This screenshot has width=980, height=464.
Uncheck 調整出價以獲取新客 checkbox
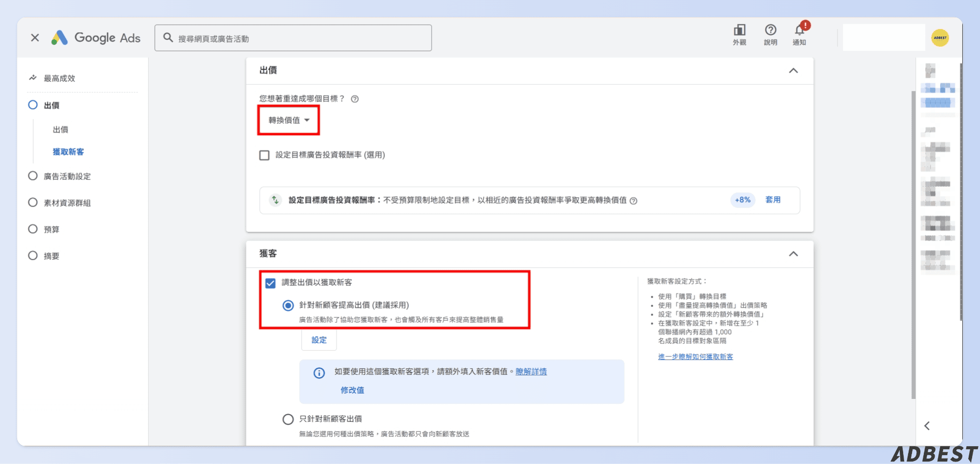(270, 283)
